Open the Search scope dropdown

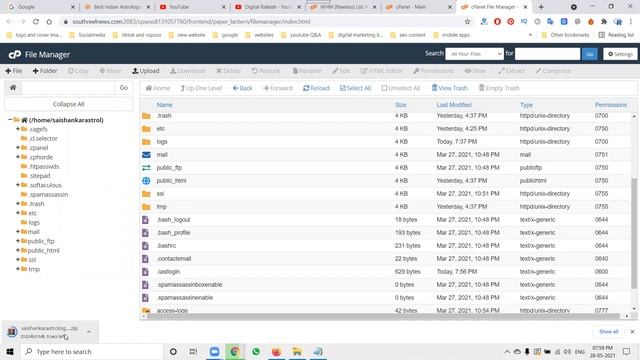pyautogui.click(x=474, y=54)
